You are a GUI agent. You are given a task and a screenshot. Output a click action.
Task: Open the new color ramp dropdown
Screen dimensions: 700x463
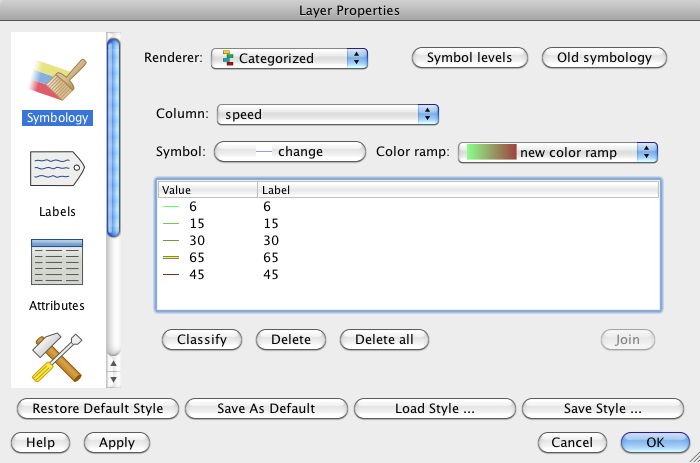click(558, 152)
